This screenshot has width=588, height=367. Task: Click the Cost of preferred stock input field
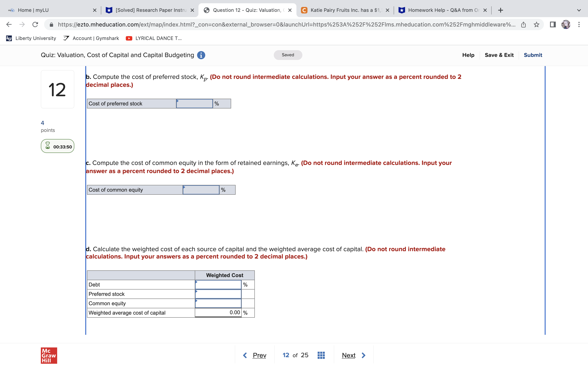click(194, 103)
